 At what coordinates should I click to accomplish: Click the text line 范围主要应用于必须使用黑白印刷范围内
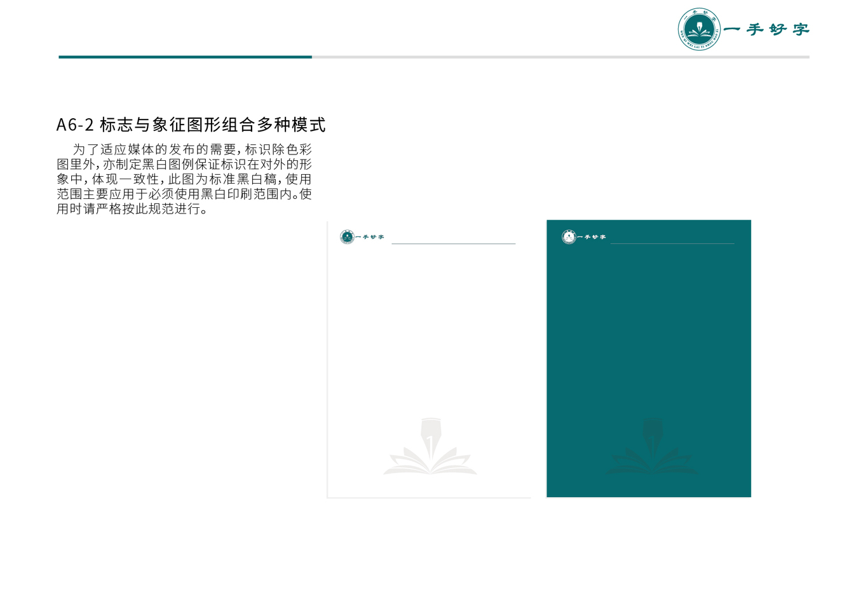pos(177,194)
